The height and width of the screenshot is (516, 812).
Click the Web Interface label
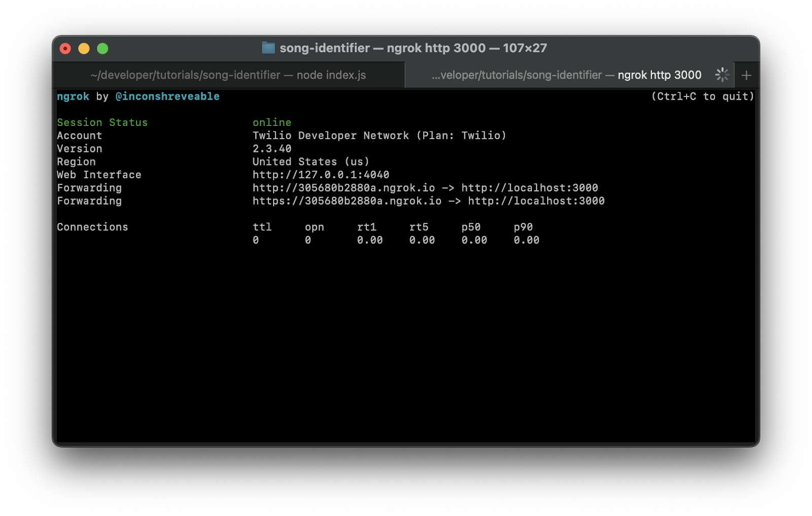[99, 175]
